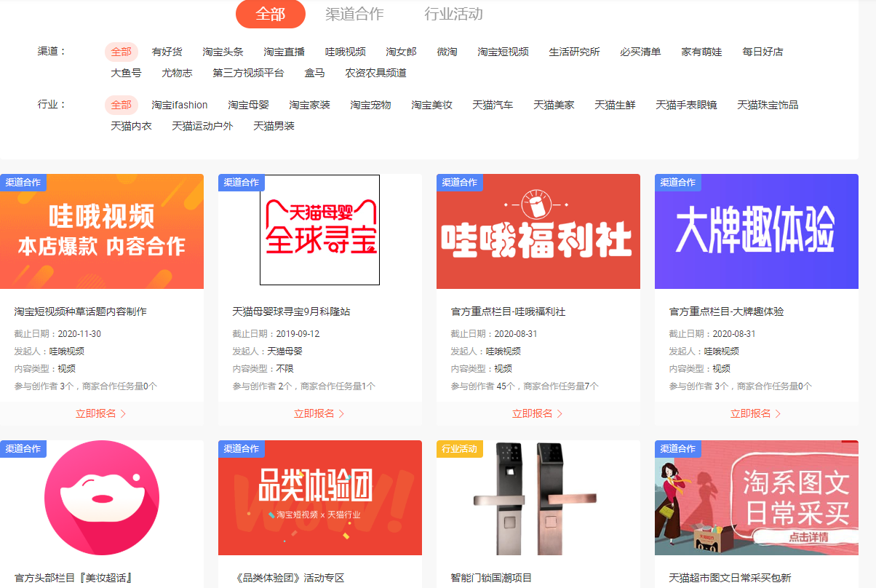Open title 天猫超市图文日常采买包新
The image size is (876, 588).
click(x=730, y=578)
